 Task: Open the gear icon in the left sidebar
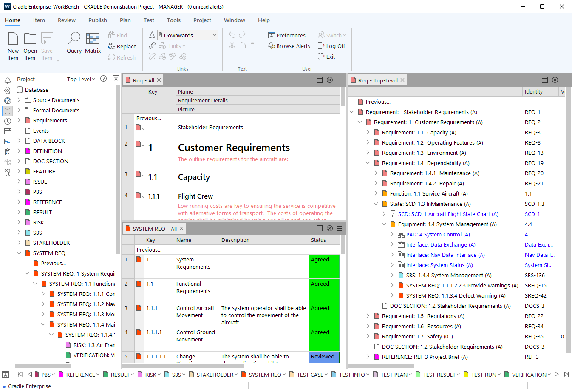click(x=8, y=90)
